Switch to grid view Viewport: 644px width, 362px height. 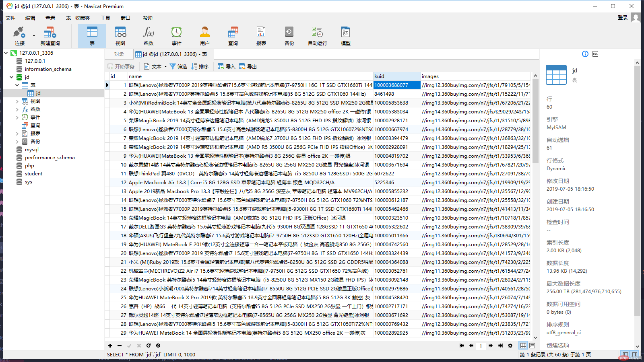click(523, 346)
